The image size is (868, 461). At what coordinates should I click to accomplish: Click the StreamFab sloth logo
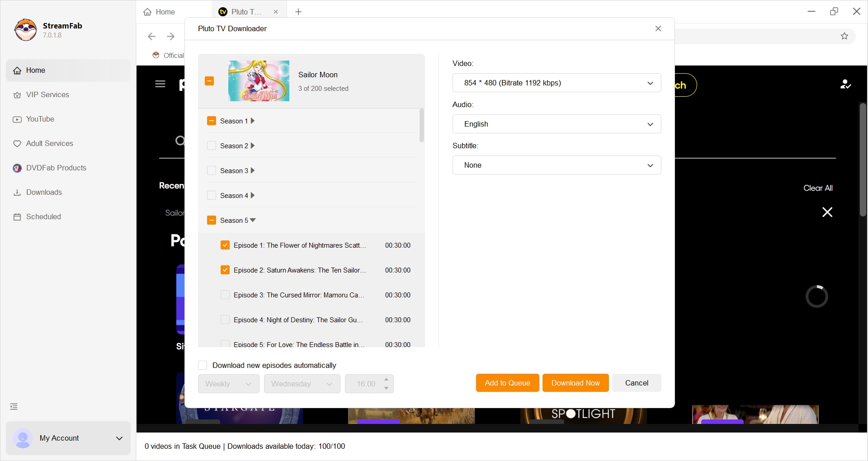(x=25, y=30)
